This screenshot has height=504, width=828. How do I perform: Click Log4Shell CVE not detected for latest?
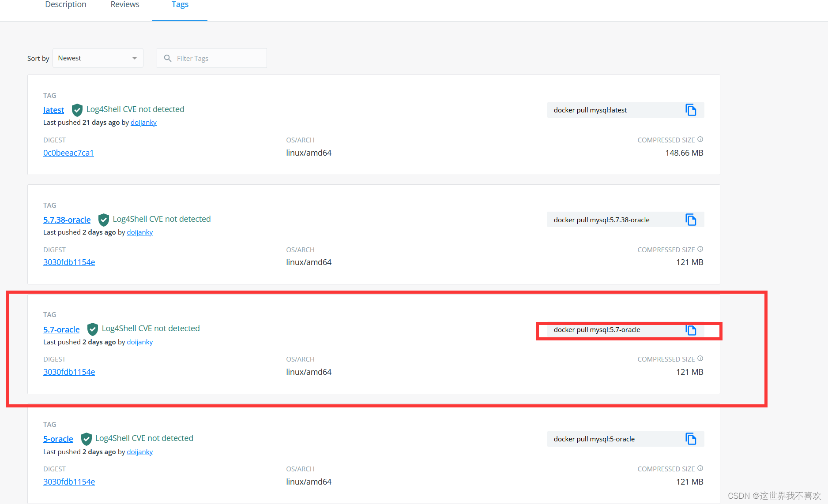click(135, 109)
